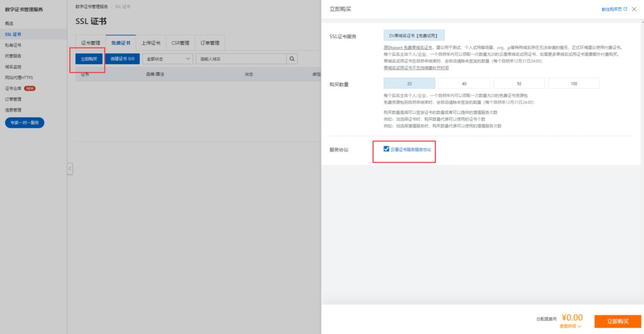Choose purchase quantity 100

(x=574, y=84)
